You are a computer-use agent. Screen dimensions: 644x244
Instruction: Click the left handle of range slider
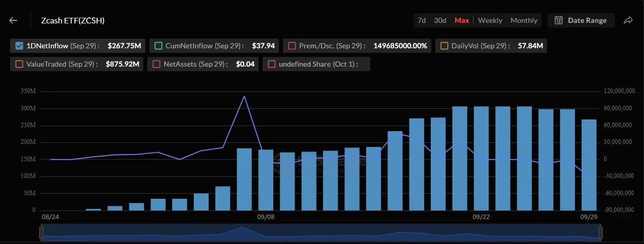(42, 233)
